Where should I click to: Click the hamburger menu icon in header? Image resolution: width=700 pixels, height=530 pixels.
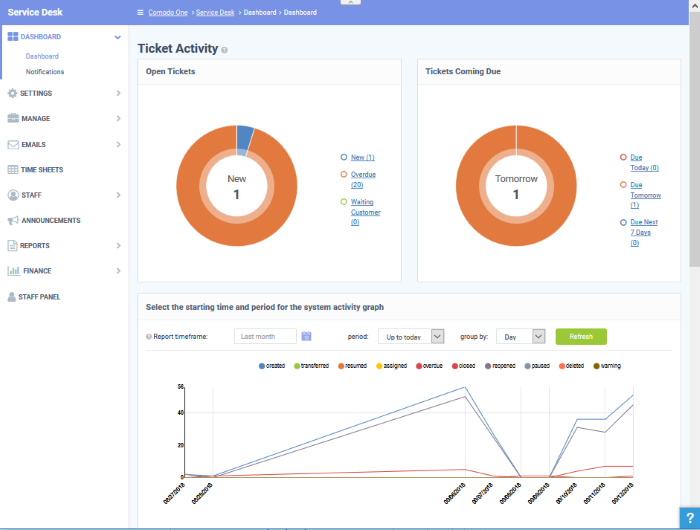140,12
